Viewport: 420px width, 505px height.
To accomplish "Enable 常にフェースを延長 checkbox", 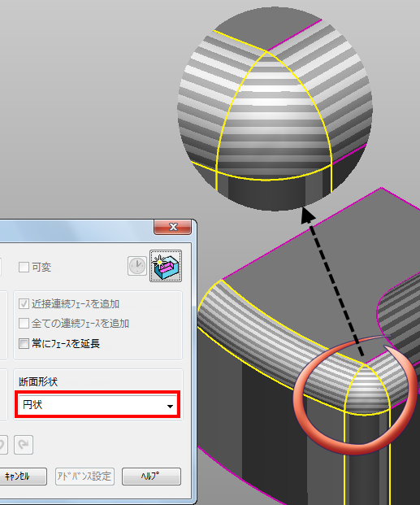I will coord(24,344).
